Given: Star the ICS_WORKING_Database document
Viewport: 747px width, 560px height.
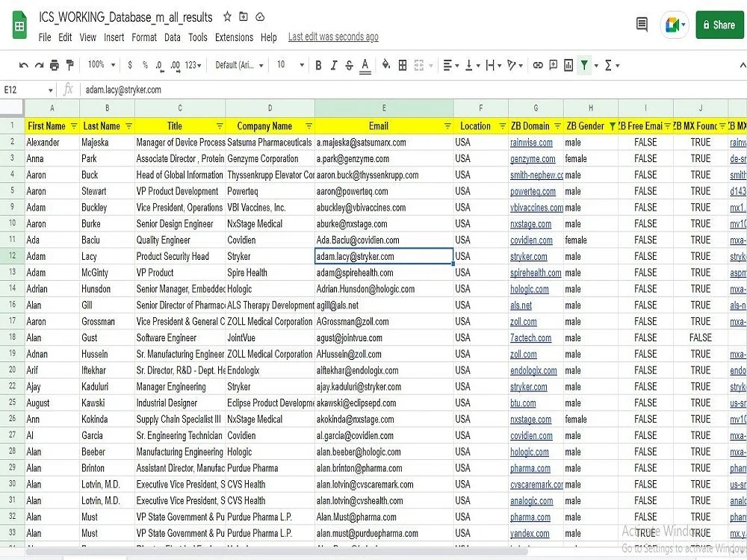Looking at the screenshot, I should tap(227, 16).
